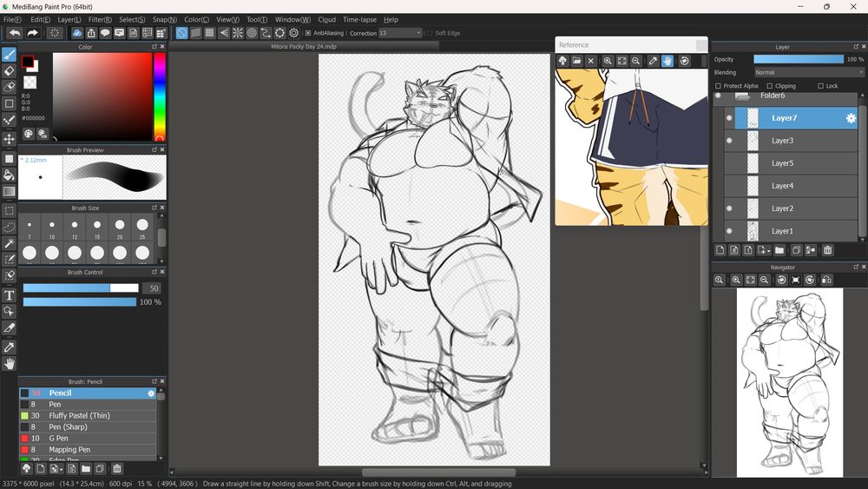Duplicate layer icon in Layer panel

click(x=796, y=250)
